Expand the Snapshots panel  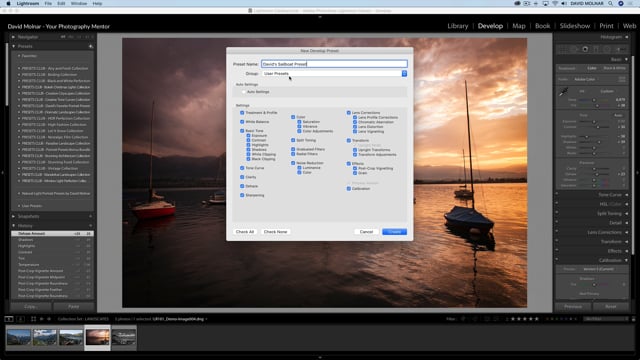13,216
